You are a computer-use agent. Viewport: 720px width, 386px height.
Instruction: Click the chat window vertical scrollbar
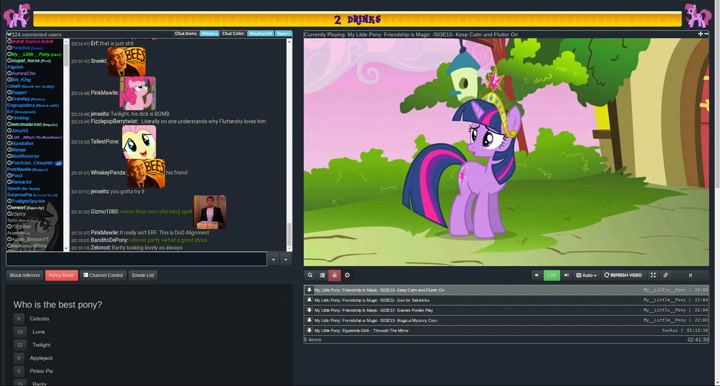pos(289,145)
